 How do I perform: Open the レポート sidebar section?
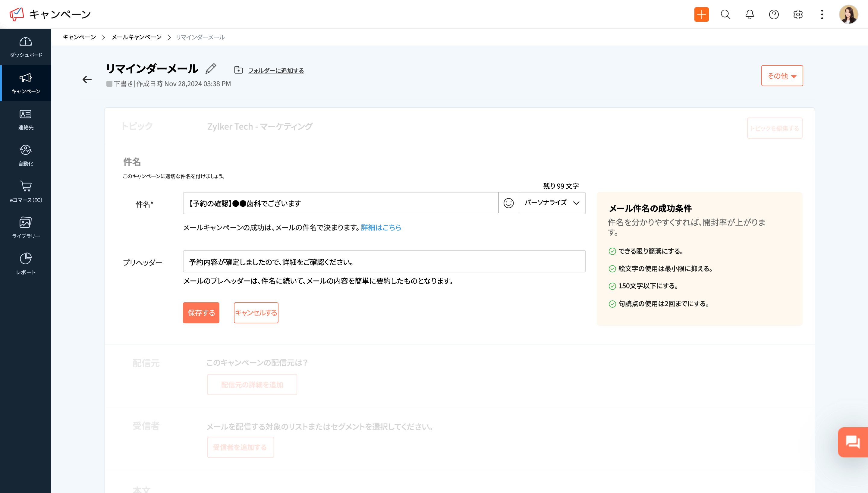25,263
